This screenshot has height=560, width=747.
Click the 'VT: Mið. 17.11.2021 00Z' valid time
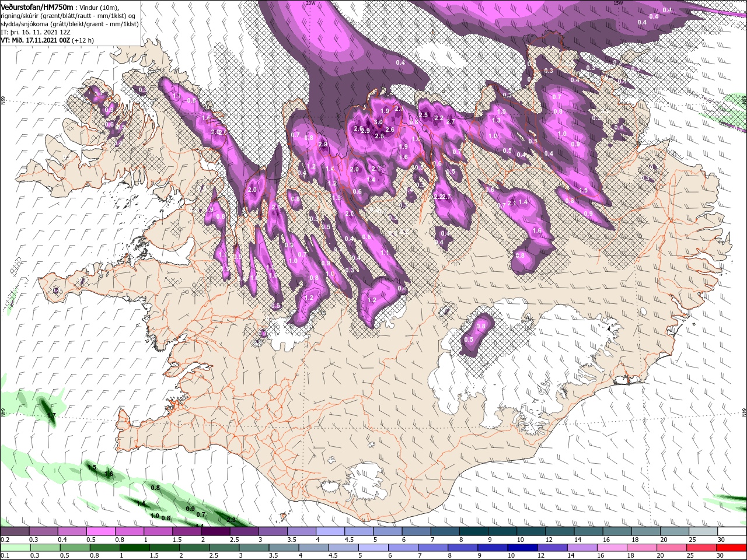pyautogui.click(x=36, y=40)
